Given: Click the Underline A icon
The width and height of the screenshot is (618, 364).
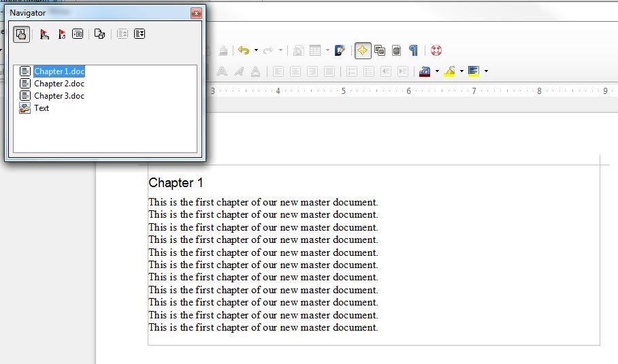Looking at the screenshot, I should coord(255,71).
